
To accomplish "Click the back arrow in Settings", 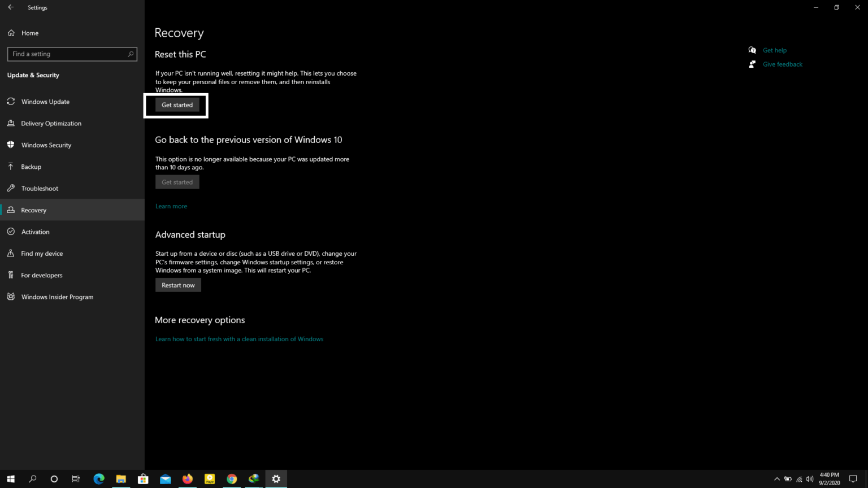I will point(11,7).
